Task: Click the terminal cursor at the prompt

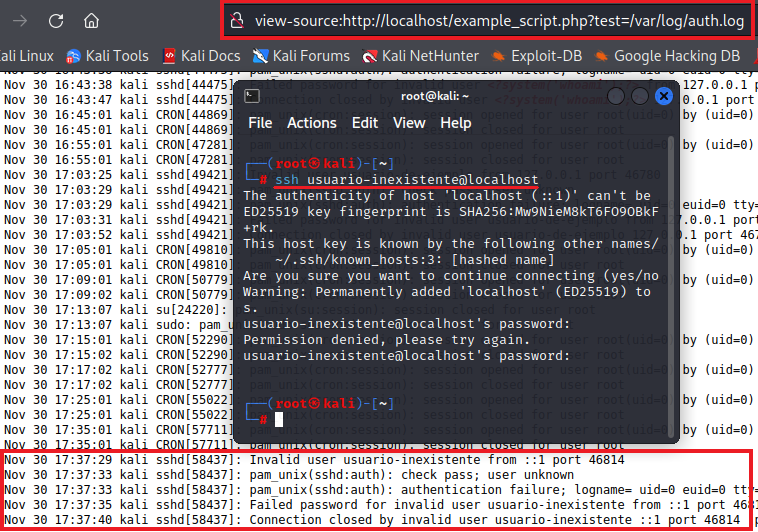Action: click(279, 419)
